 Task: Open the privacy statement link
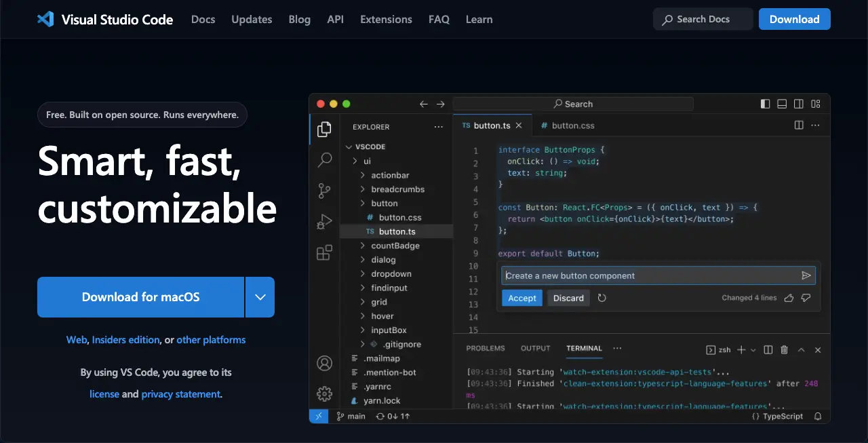click(x=180, y=394)
